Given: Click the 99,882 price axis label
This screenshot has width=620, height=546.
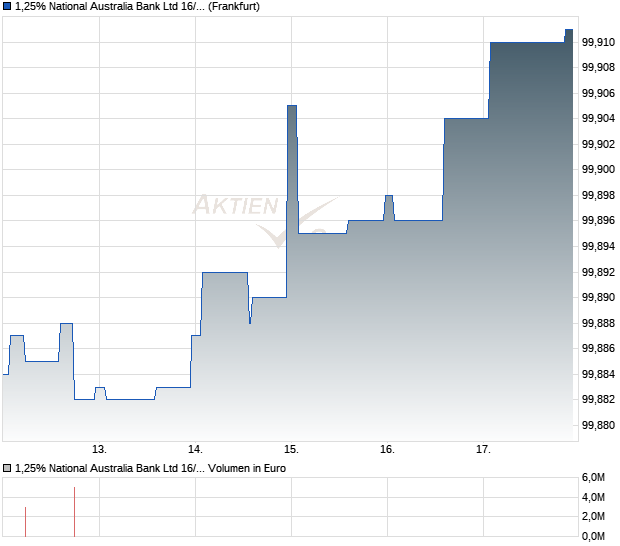Looking at the screenshot, I should [598, 400].
